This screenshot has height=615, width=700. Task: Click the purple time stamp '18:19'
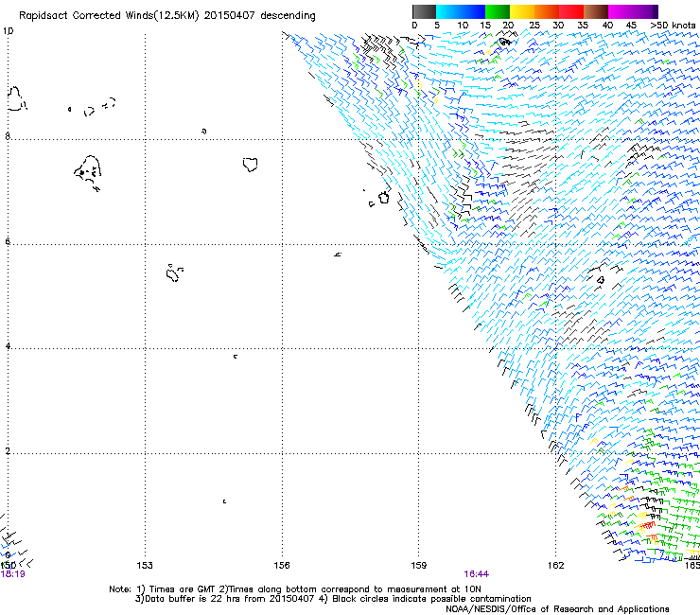click(x=12, y=574)
